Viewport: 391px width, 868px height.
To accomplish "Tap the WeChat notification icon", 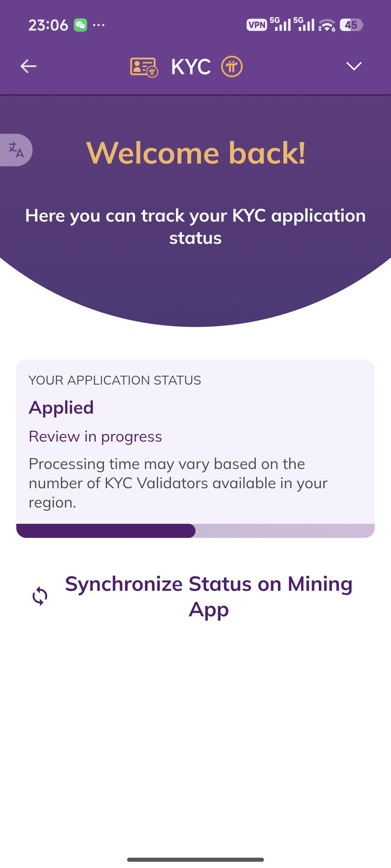I will point(80,25).
